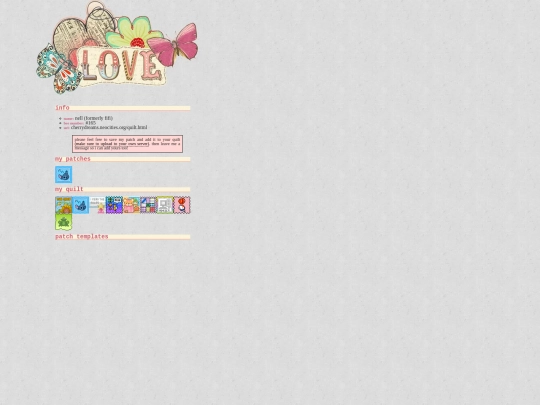Open the green frog patch in my quilt

(64, 222)
